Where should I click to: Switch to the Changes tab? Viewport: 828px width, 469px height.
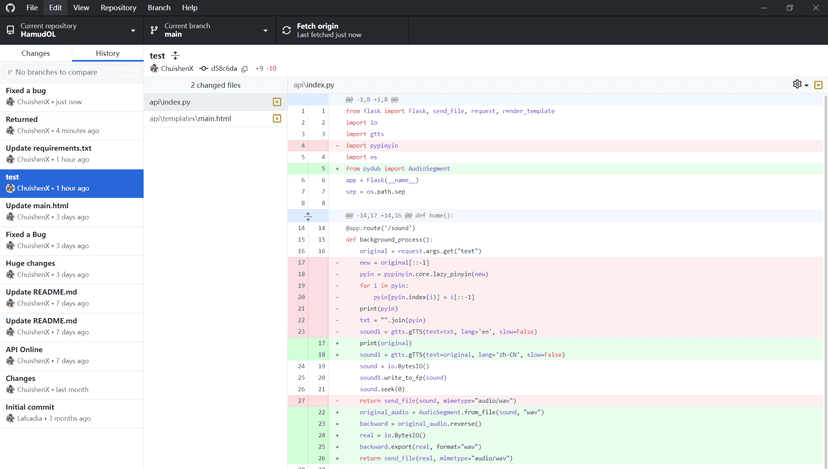36,53
